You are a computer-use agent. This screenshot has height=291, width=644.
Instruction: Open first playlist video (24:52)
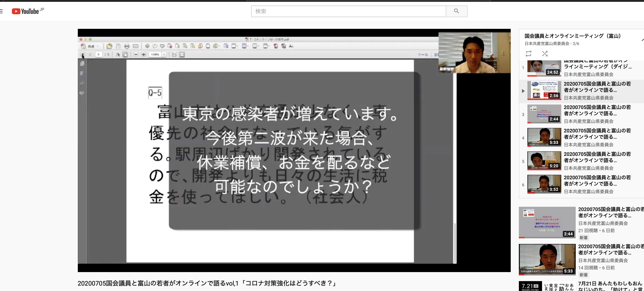544,68
